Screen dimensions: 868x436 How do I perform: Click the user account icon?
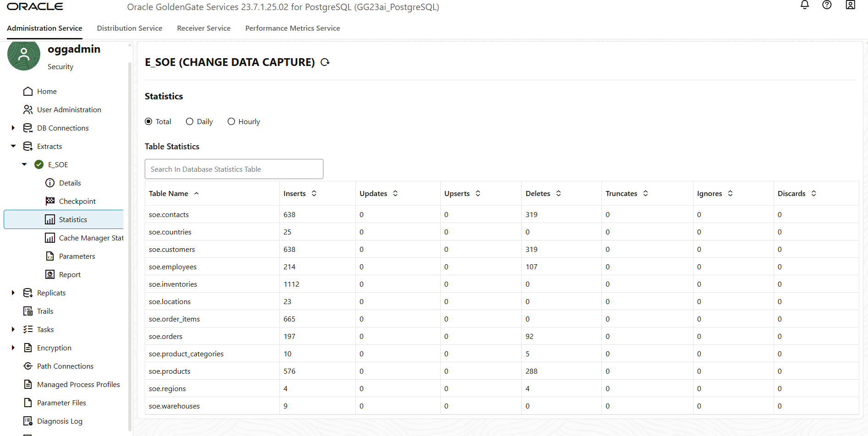point(850,5)
